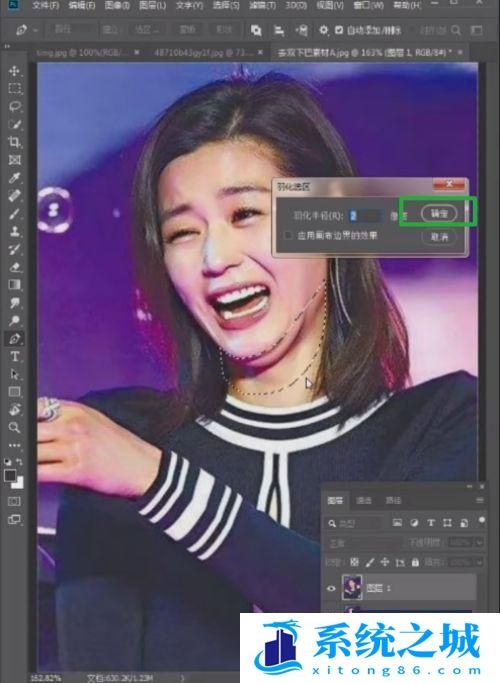Image resolution: width=500 pixels, height=683 pixels.
Task: Select the Gradient tool
Action: click(x=14, y=284)
